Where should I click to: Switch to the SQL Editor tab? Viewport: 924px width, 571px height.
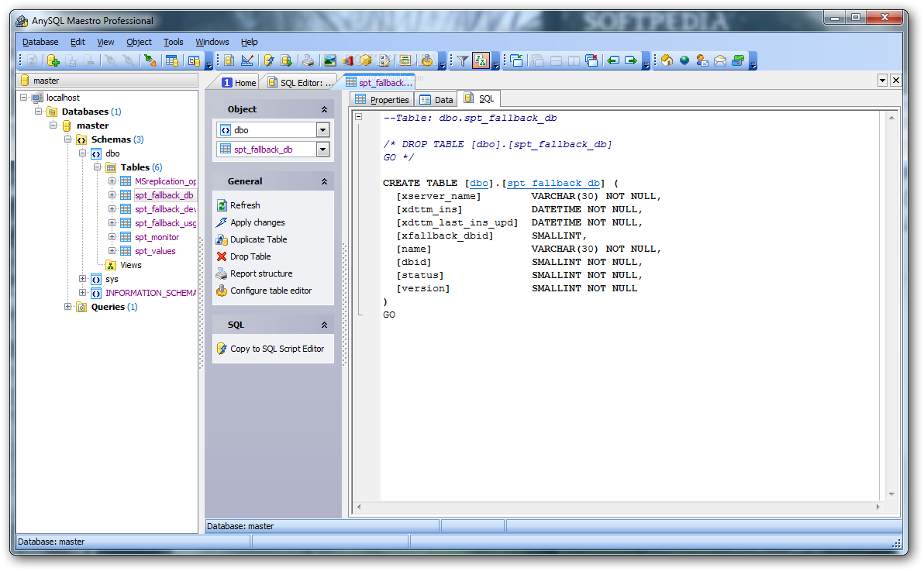tap(301, 82)
